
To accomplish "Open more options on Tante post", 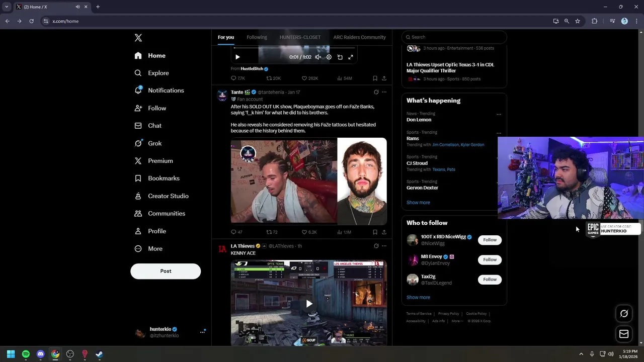I will coord(384,92).
